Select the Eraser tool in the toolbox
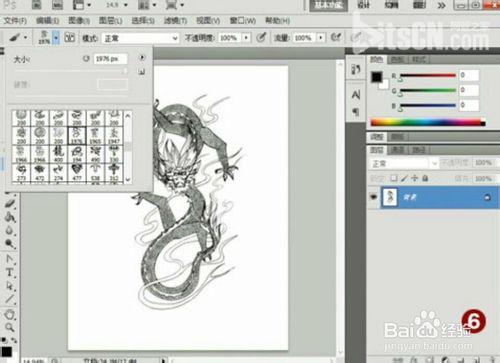The height and width of the screenshot is (363, 500). pyautogui.click(x=10, y=204)
